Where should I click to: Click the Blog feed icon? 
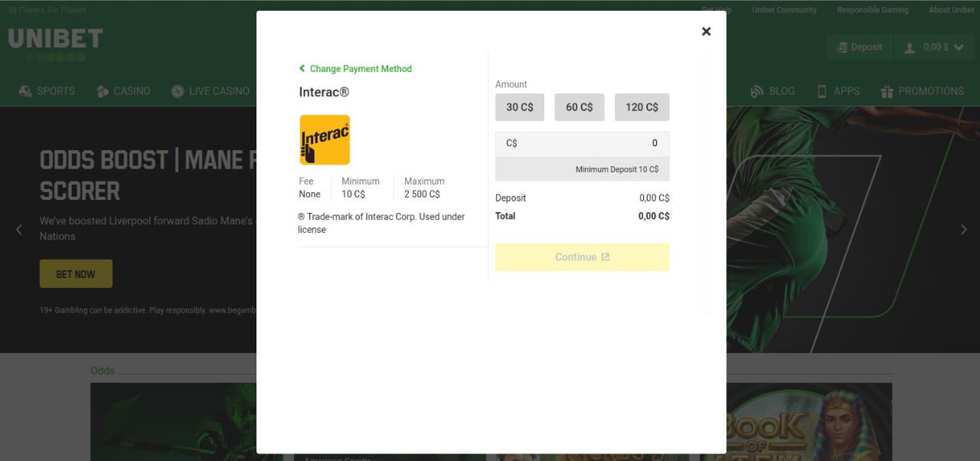tap(757, 91)
